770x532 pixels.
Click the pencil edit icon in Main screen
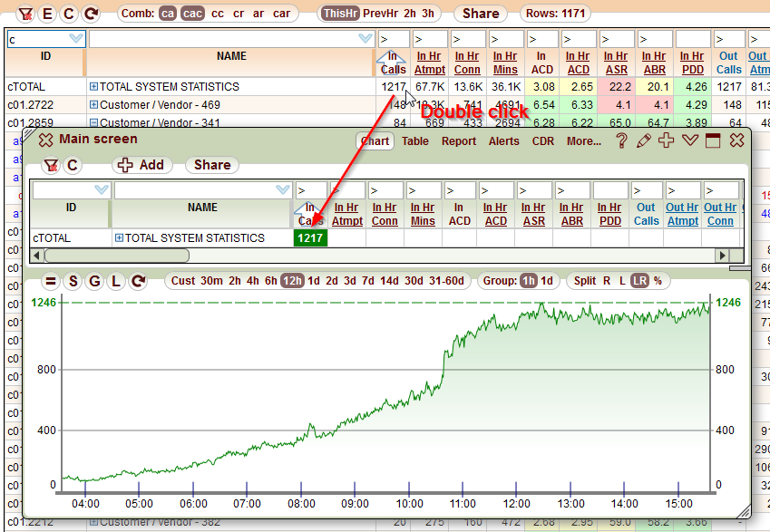click(x=644, y=140)
